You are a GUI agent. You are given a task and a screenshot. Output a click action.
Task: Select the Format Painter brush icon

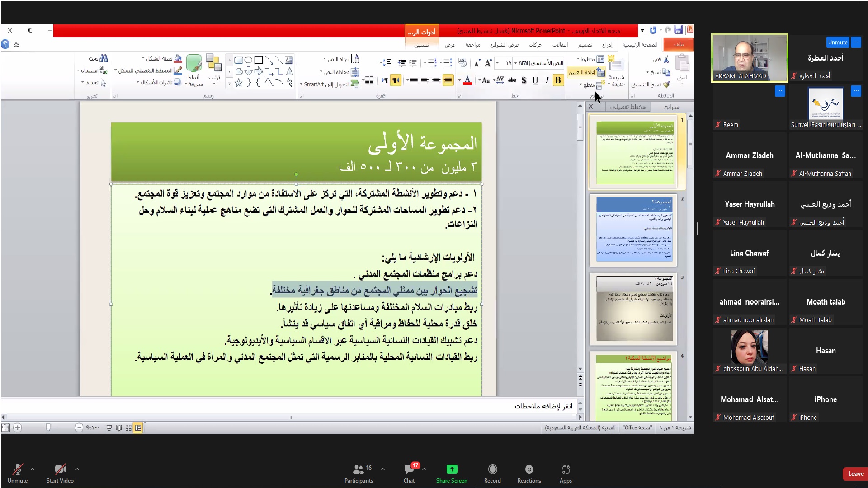click(x=666, y=84)
